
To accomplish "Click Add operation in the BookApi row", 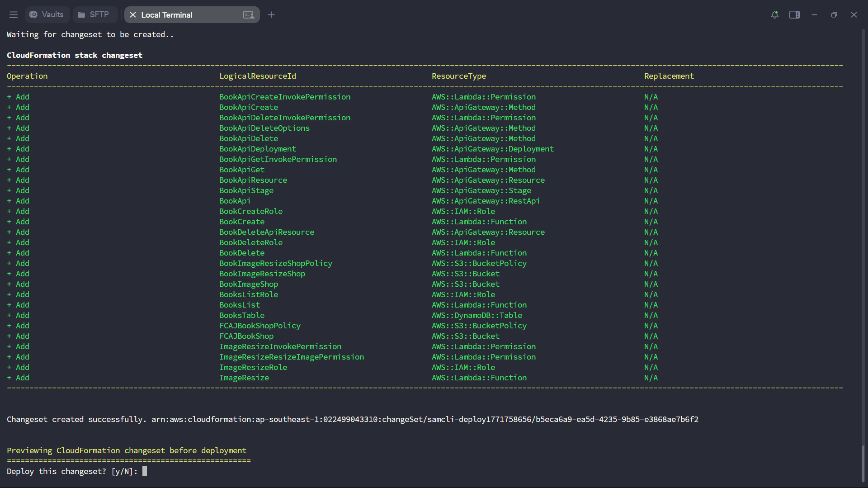I will [18, 201].
